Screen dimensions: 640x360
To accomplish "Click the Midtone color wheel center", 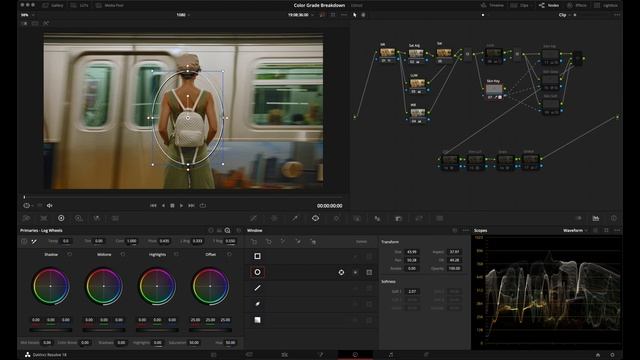I will coord(104,286).
